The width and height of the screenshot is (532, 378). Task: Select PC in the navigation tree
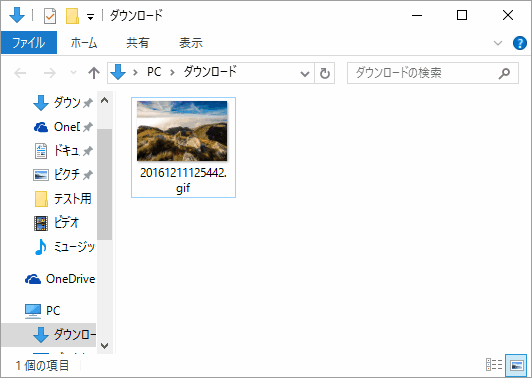(x=43, y=311)
